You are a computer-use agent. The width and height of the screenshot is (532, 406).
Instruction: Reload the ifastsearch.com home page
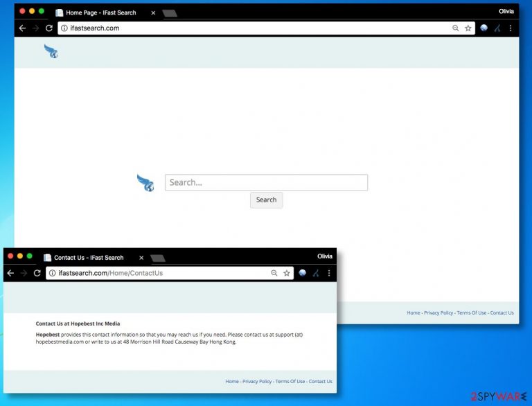[x=49, y=28]
